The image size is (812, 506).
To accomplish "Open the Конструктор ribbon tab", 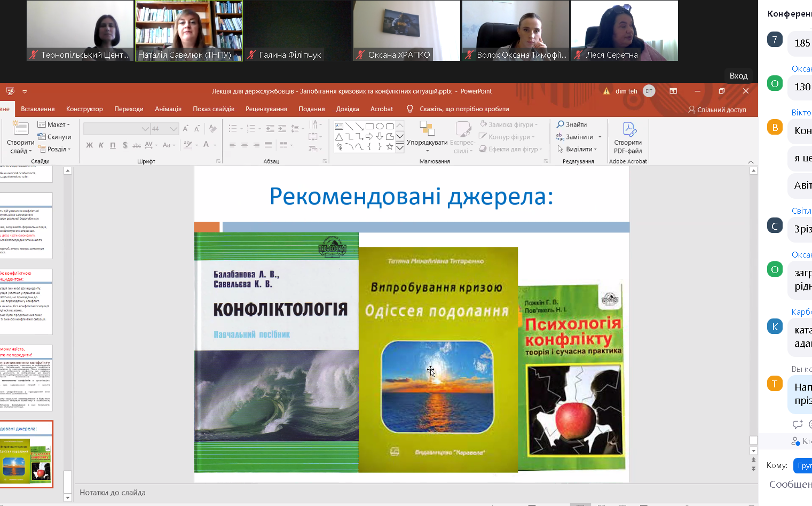I will (84, 109).
